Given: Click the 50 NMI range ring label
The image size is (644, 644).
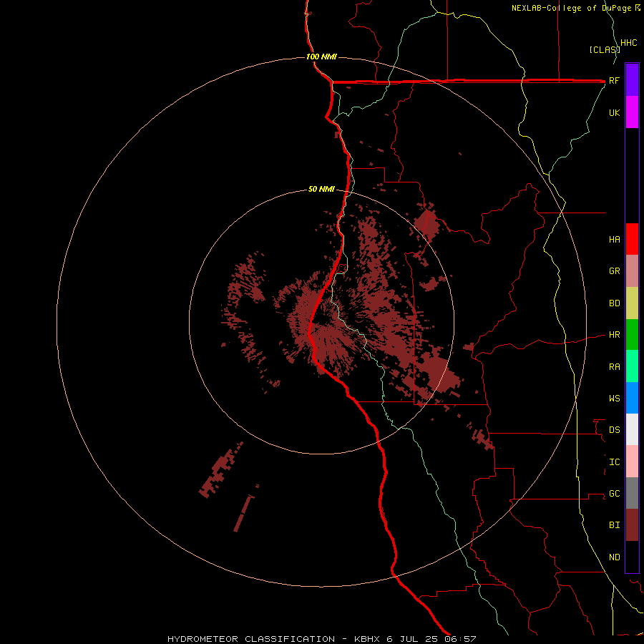Looking at the screenshot, I should pos(321,189).
